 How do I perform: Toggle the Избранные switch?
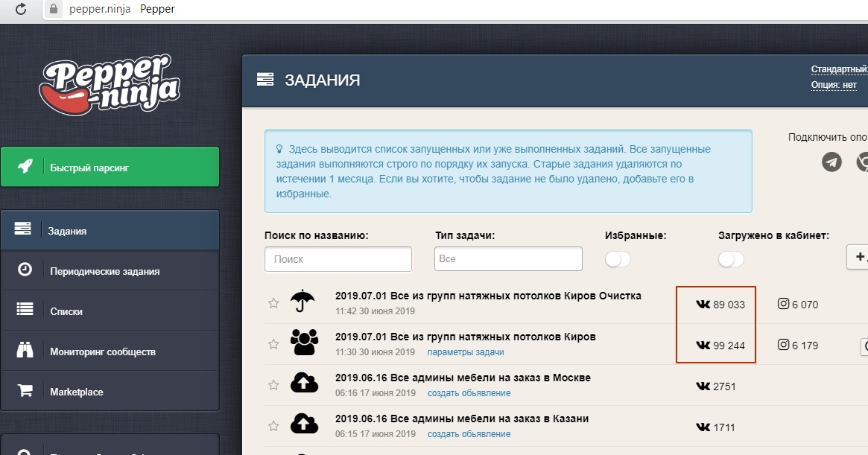click(618, 259)
